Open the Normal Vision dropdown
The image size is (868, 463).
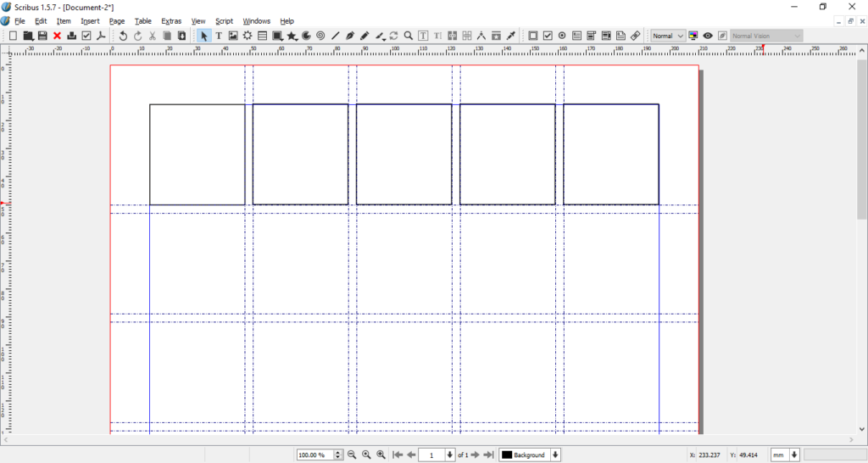tap(766, 36)
